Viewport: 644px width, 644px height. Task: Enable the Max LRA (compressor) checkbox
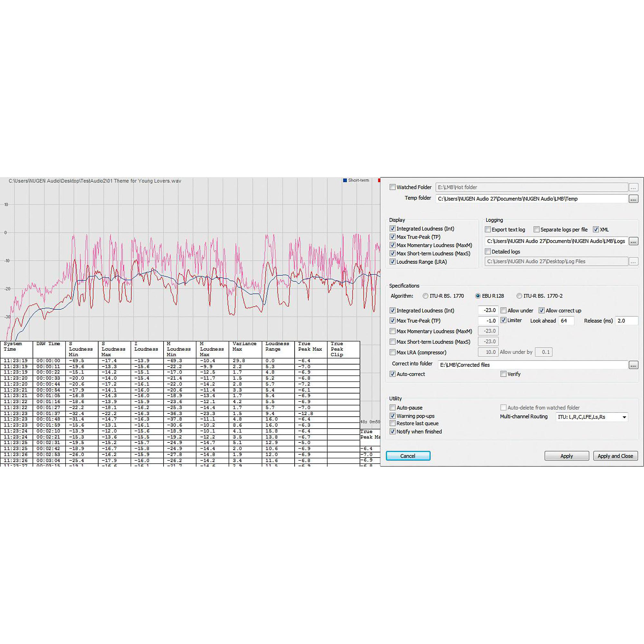[x=393, y=352]
